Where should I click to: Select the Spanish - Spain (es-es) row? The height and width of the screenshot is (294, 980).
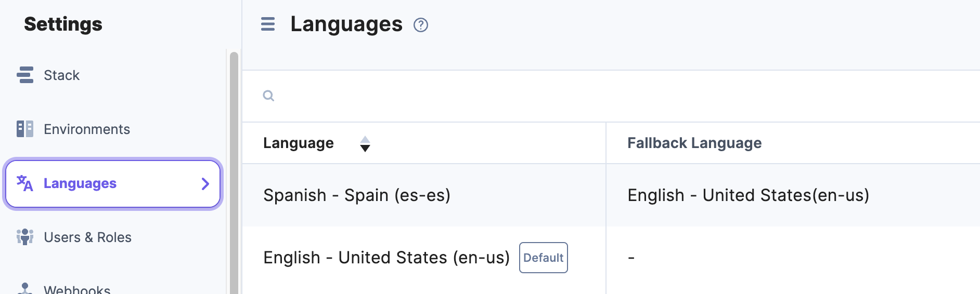point(357,195)
